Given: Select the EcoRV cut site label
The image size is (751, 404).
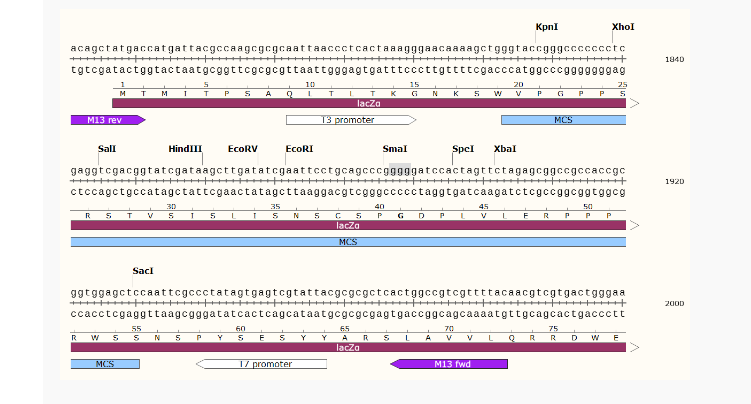Looking at the screenshot, I should click(x=242, y=148).
